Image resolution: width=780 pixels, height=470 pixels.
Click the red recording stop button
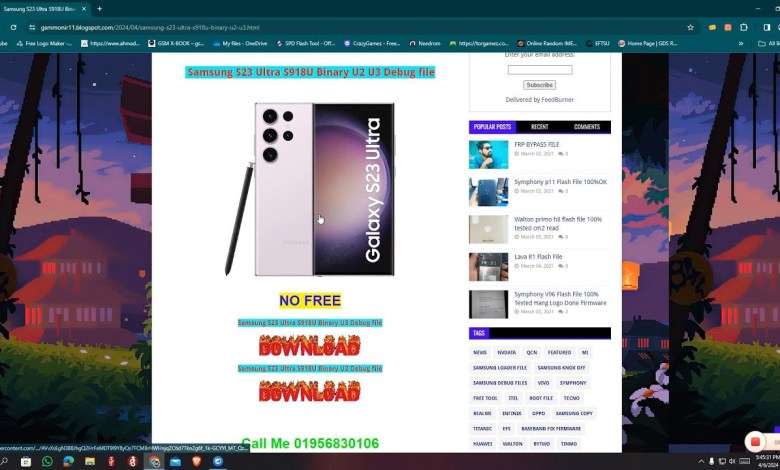tap(754, 442)
